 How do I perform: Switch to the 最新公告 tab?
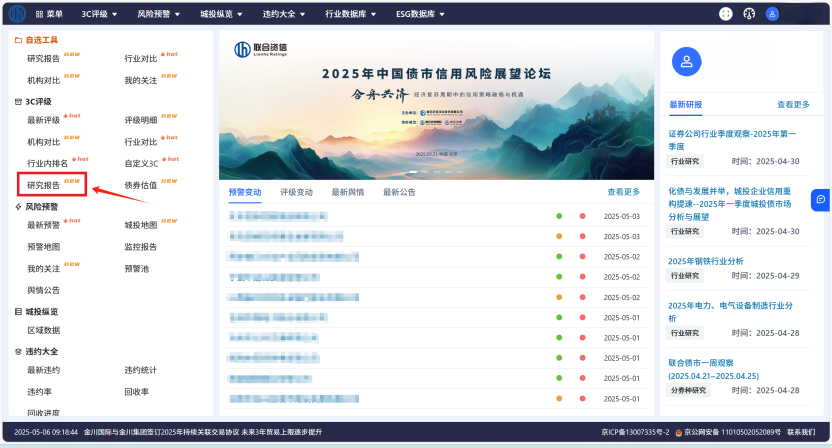(x=399, y=192)
